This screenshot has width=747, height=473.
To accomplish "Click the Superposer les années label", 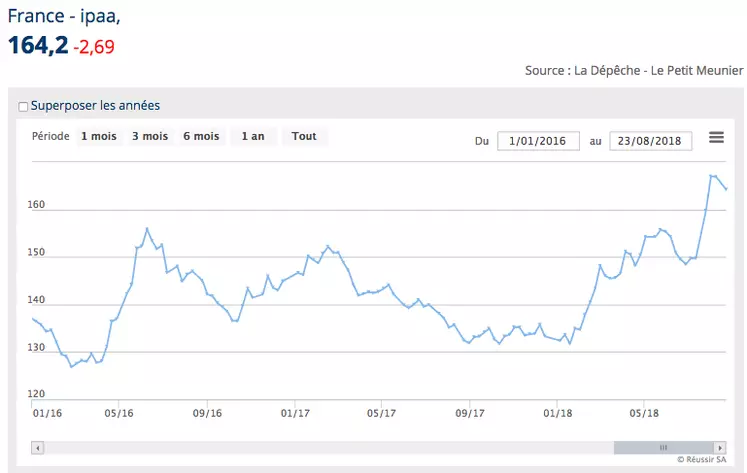I will 95,105.
